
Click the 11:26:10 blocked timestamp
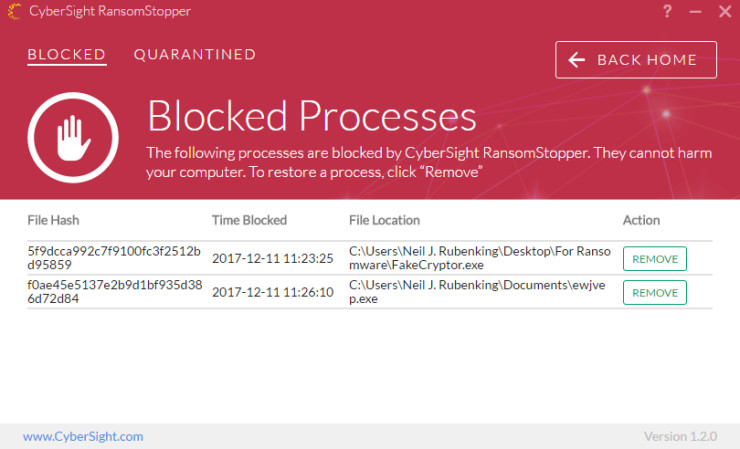click(x=273, y=292)
